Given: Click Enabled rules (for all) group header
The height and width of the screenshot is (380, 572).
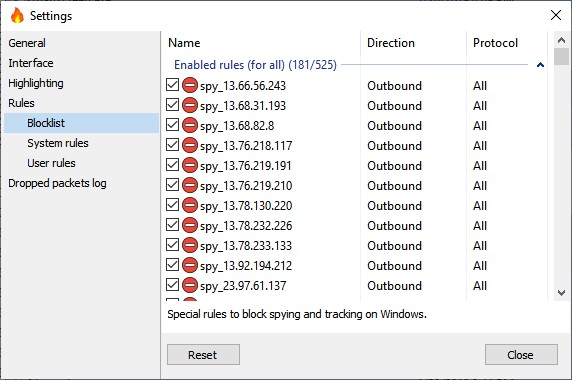Looking at the screenshot, I should 255,65.
